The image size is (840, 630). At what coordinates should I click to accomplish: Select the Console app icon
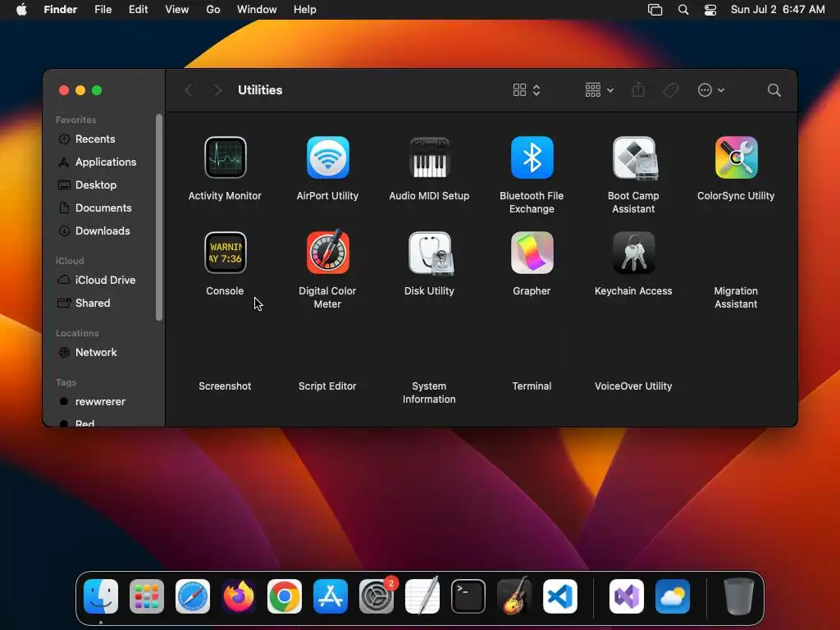225,253
